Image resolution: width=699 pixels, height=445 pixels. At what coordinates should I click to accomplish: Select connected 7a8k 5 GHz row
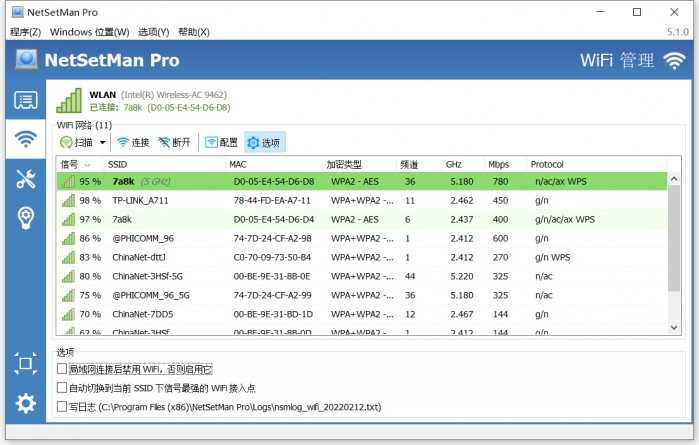(362, 181)
